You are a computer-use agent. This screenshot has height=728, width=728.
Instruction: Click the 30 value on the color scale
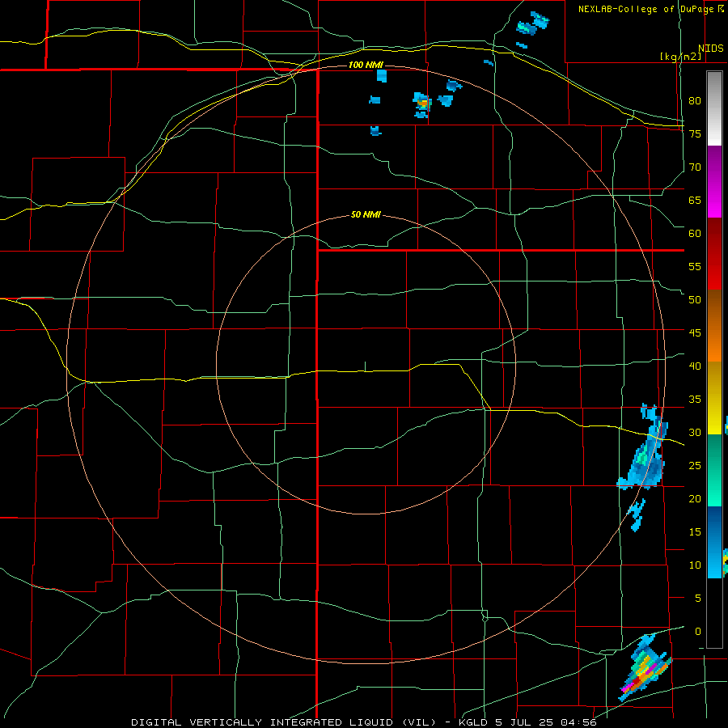(695, 432)
